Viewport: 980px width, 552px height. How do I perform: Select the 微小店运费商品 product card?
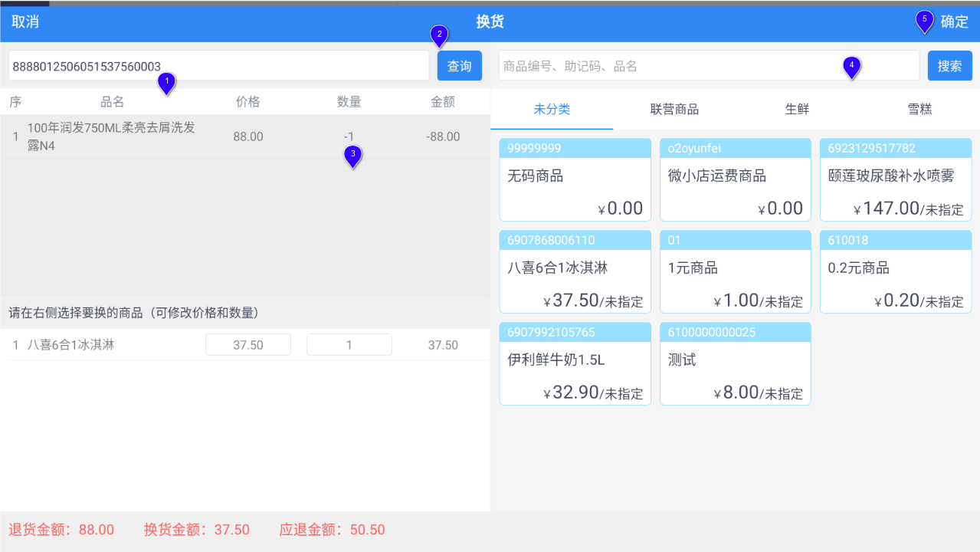[736, 180]
